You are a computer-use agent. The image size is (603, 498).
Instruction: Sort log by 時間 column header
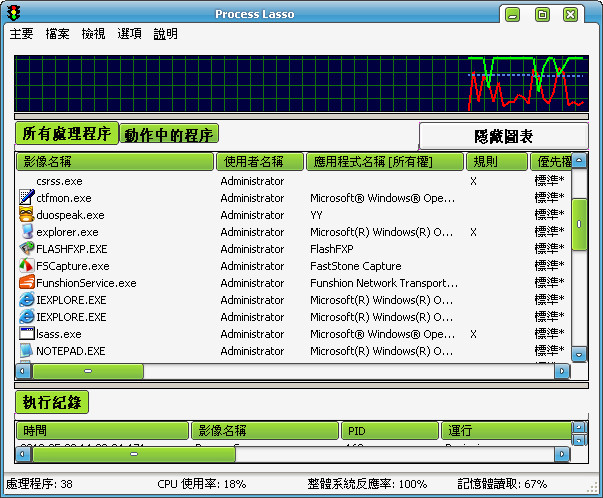102,431
